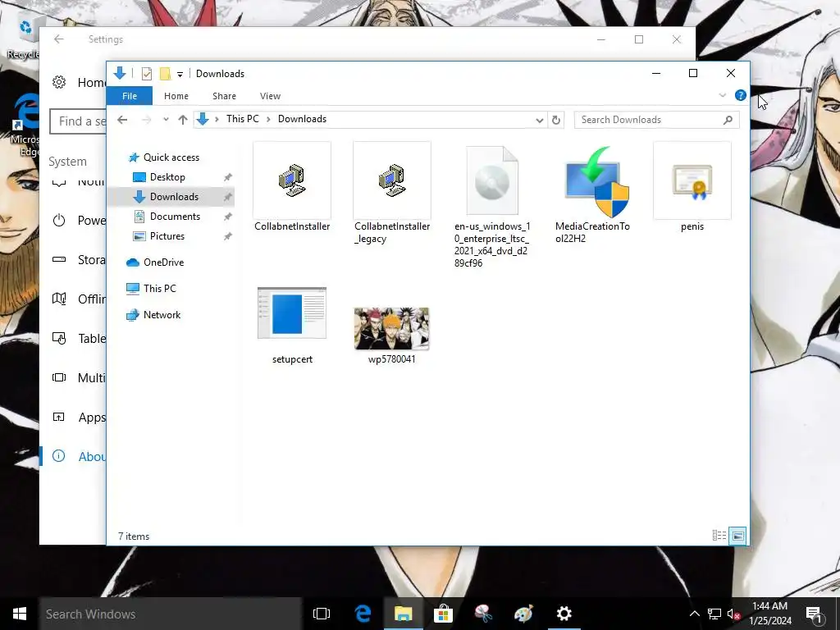Click the muted volume tray icon
840x630 pixels.
[x=733, y=614]
